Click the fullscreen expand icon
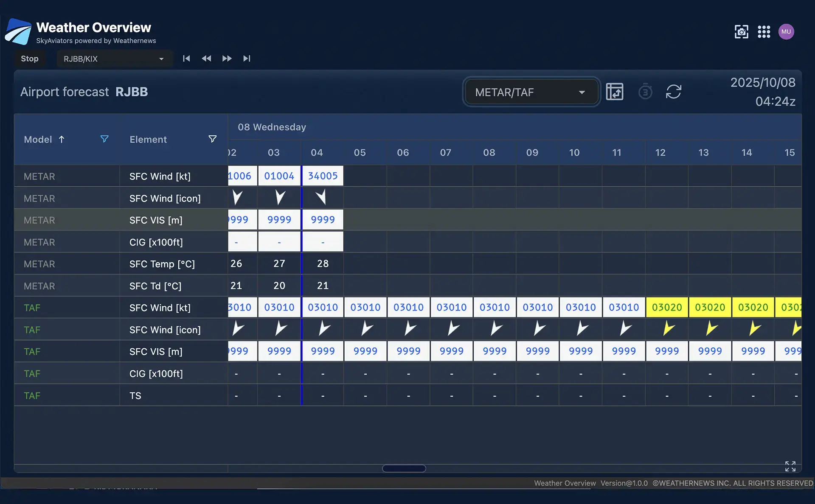Screen dimensions: 815x504 pos(790,466)
